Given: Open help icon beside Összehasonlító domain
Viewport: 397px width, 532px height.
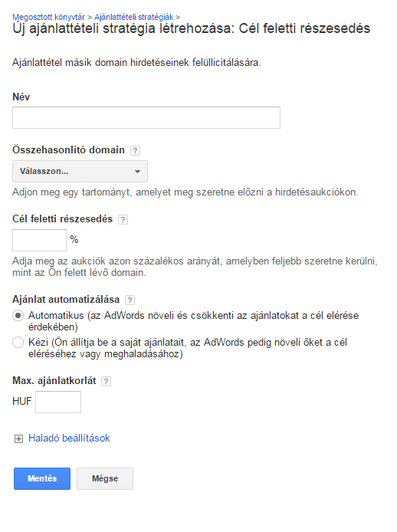Looking at the screenshot, I should pyautogui.click(x=135, y=151).
